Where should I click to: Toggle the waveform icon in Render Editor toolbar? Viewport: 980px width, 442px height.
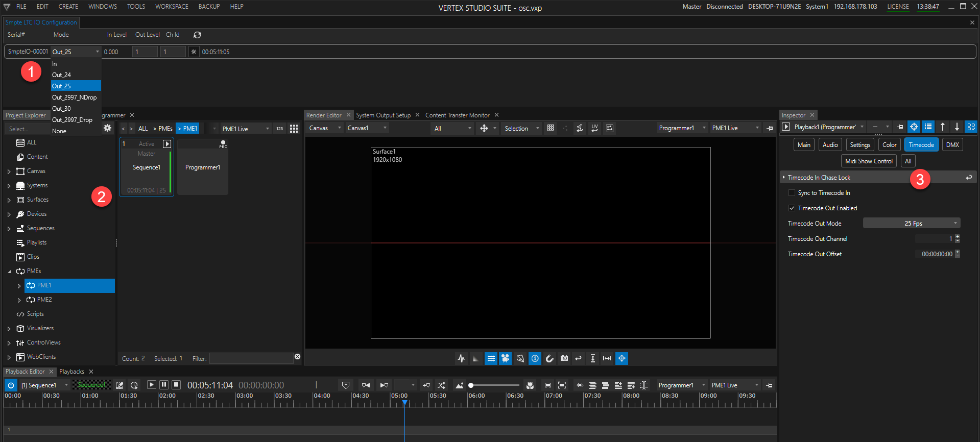(462, 358)
